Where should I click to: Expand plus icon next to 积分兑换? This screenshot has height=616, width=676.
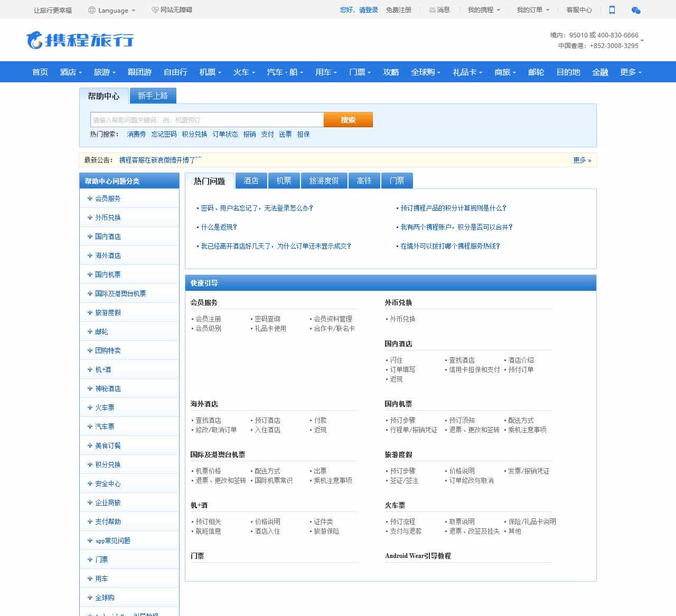(x=90, y=465)
